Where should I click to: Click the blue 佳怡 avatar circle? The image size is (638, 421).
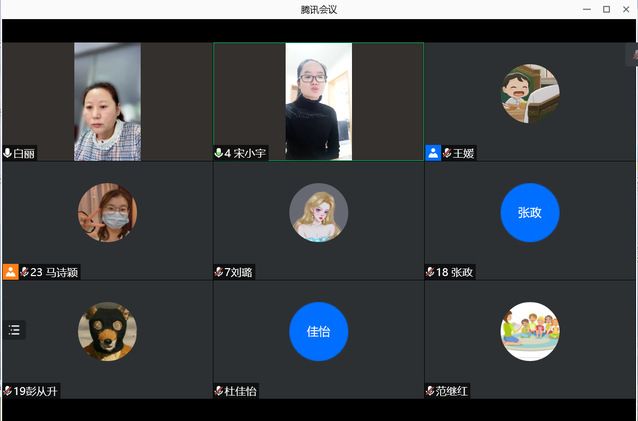click(318, 331)
